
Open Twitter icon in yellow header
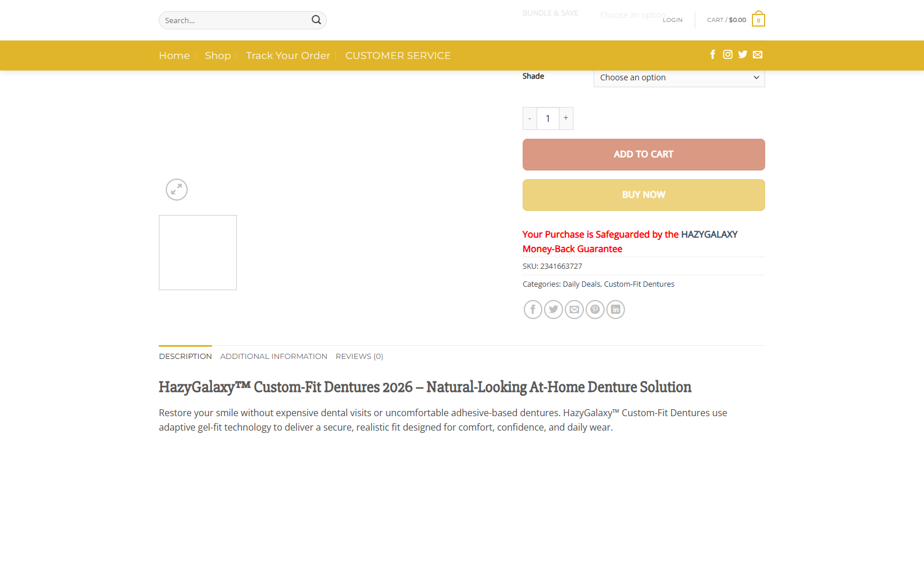743,54
